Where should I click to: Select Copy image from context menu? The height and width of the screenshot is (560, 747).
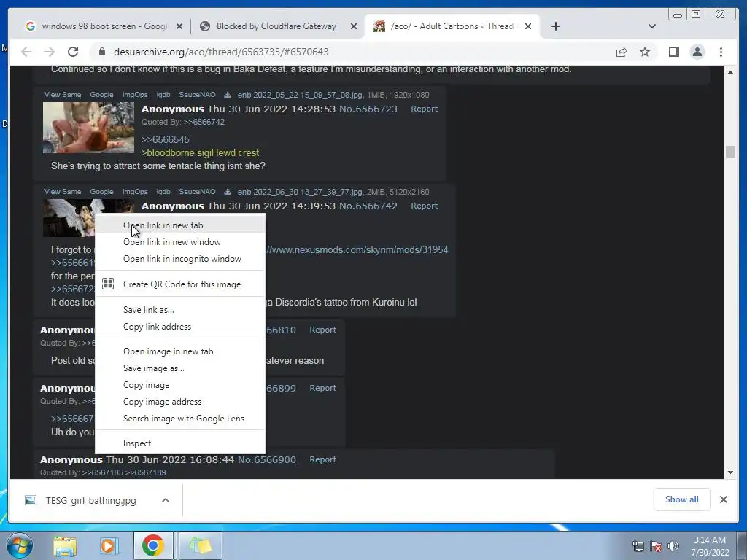point(180,385)
